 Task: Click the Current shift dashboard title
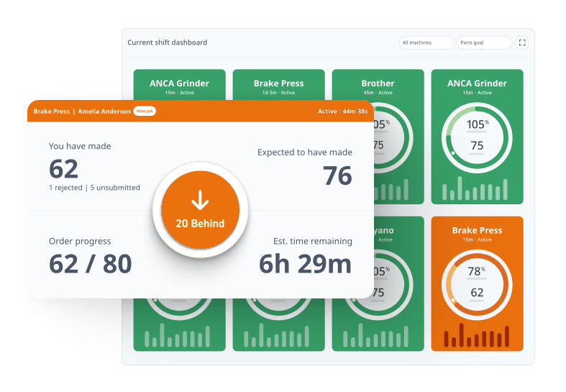point(167,42)
